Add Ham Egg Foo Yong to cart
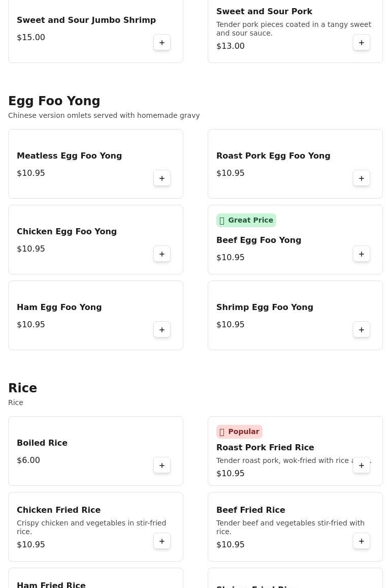 coord(162,330)
